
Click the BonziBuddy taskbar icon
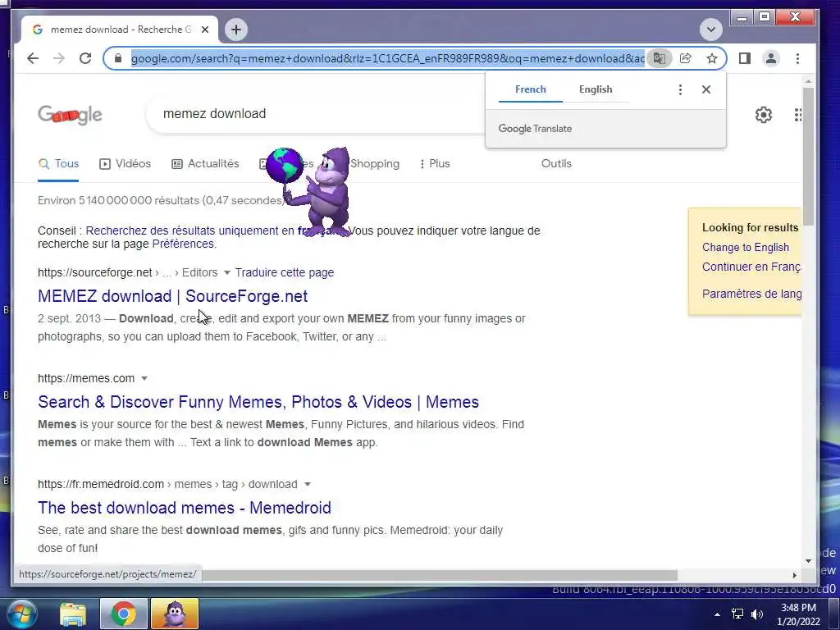click(x=175, y=614)
